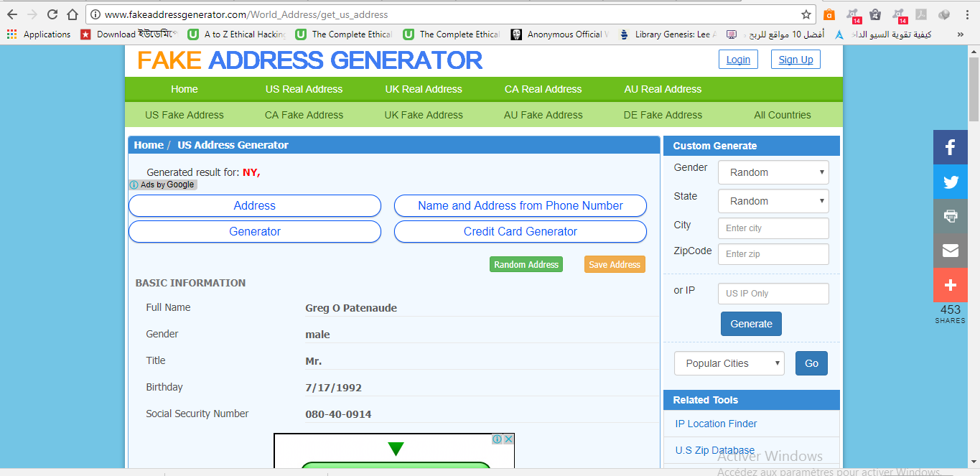The image size is (980, 476).
Task: Select the birthday value 7/17/1992
Action: pos(334,388)
